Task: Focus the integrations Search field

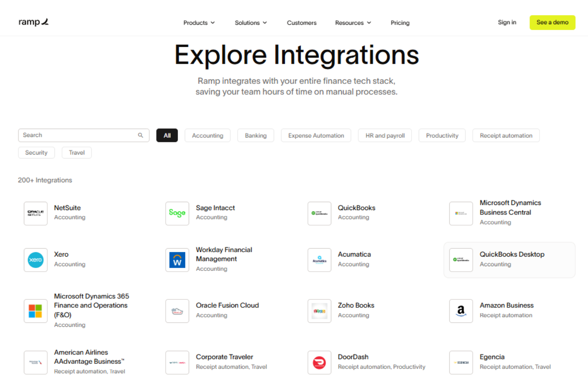Action: 84,135
